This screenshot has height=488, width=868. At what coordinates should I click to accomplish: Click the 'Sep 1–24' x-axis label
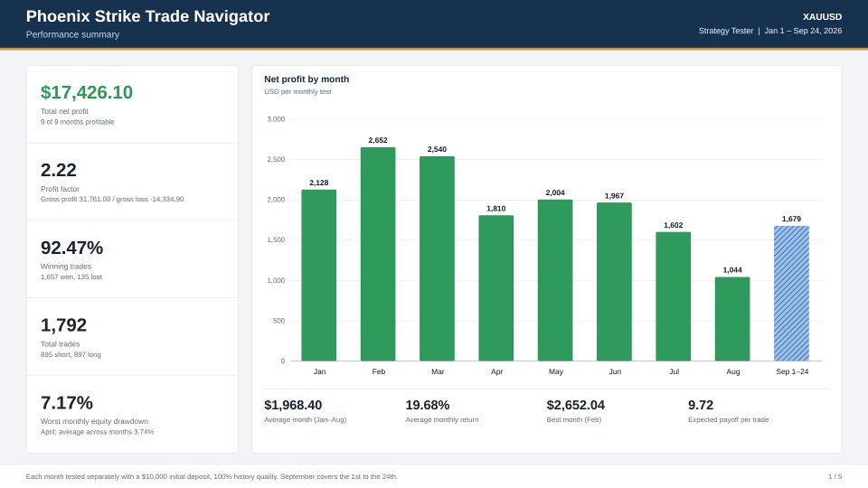(792, 371)
